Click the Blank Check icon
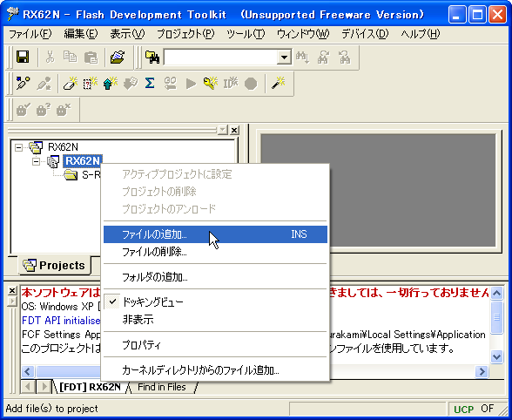Viewport: 512px width, 420px height. pyautogui.click(x=91, y=84)
